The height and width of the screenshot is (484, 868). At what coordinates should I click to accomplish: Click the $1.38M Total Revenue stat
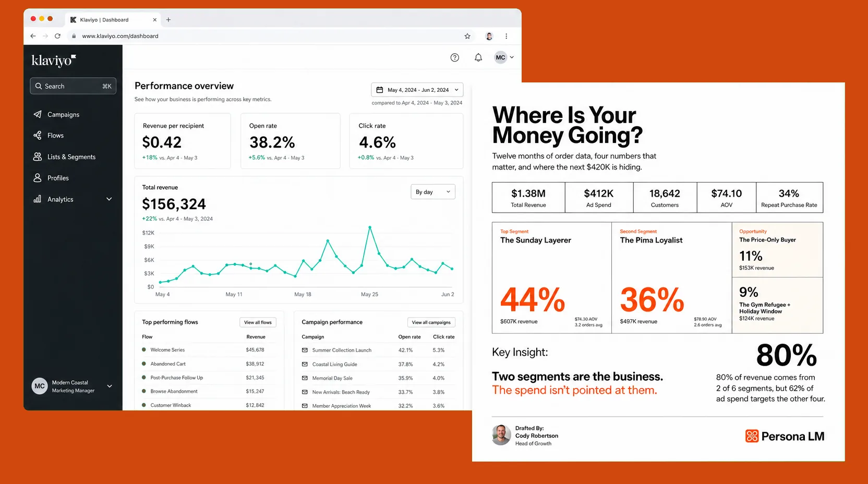click(528, 198)
